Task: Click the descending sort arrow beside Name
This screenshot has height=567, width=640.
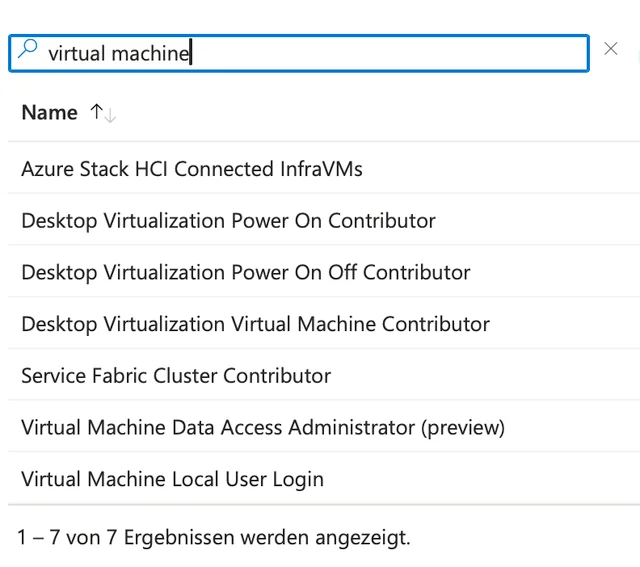Action: pos(109,115)
